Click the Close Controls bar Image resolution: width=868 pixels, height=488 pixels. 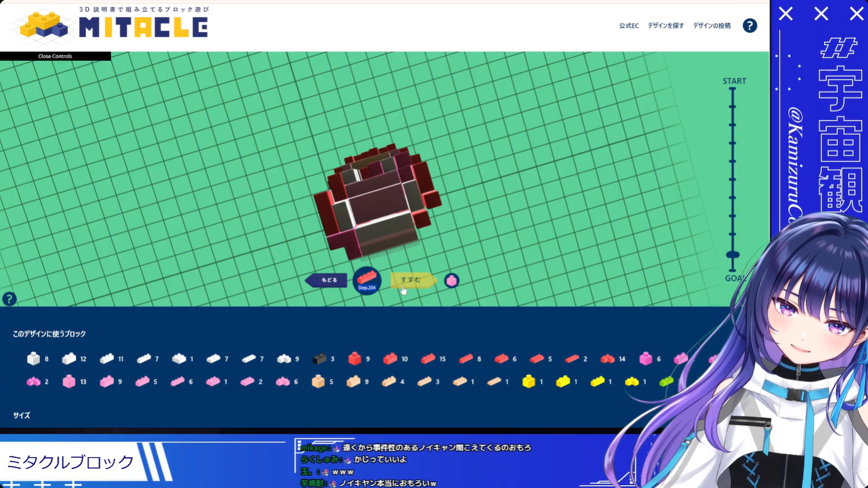(x=55, y=56)
